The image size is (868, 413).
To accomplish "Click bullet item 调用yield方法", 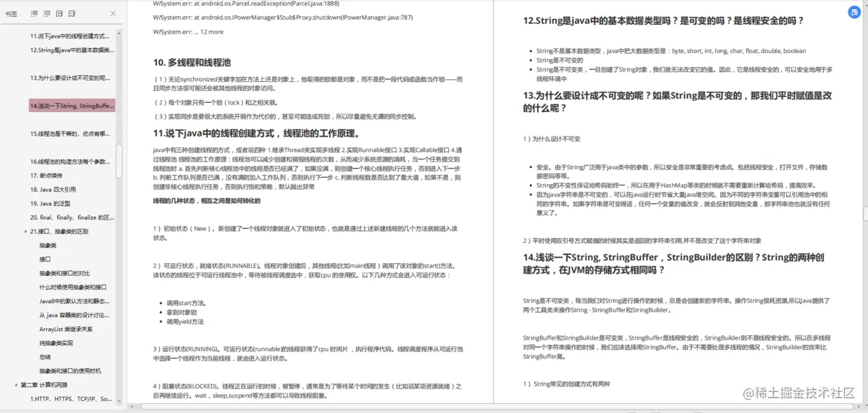I will tap(185, 321).
